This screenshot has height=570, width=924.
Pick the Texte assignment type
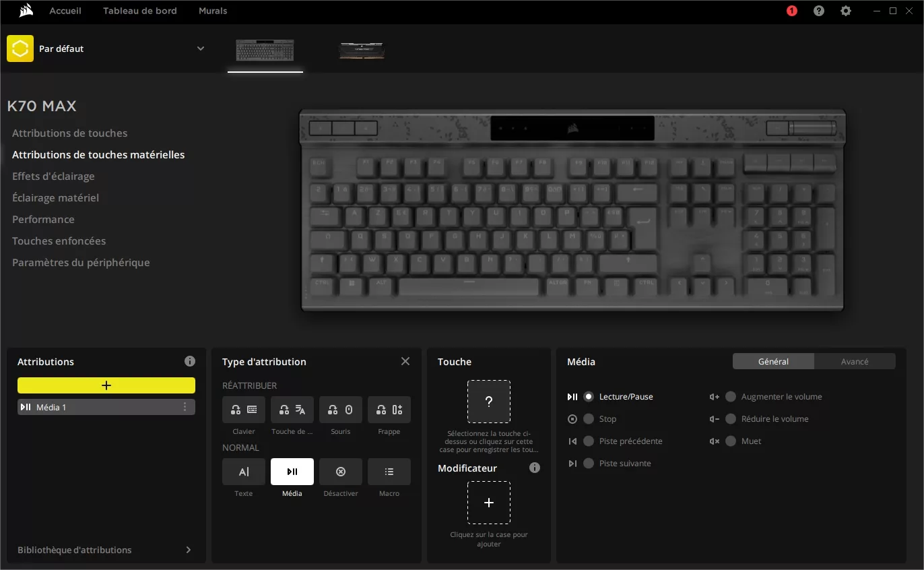(x=243, y=472)
